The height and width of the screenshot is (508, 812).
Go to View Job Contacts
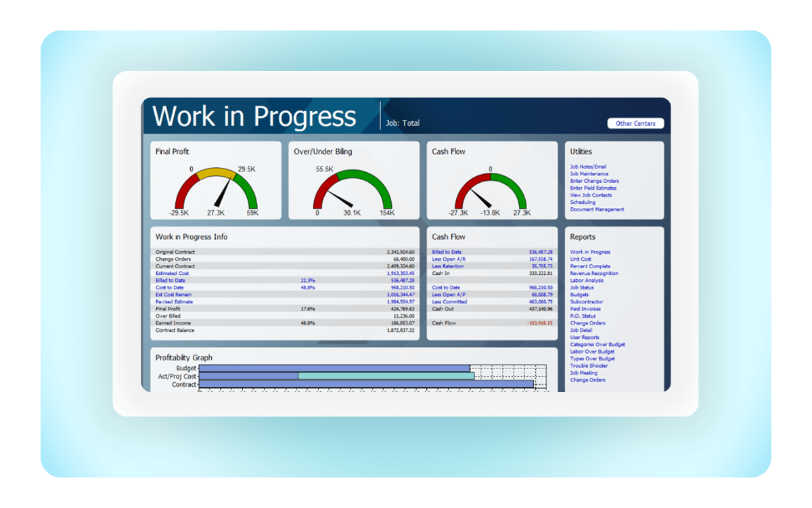(590, 195)
